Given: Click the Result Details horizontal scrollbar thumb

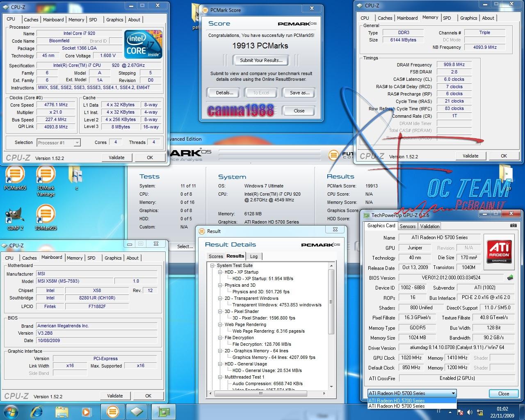Looking at the screenshot, I should (260, 393).
